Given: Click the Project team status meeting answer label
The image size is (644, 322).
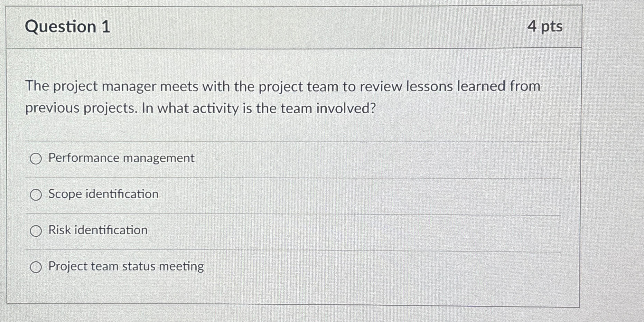Looking at the screenshot, I should (126, 266).
